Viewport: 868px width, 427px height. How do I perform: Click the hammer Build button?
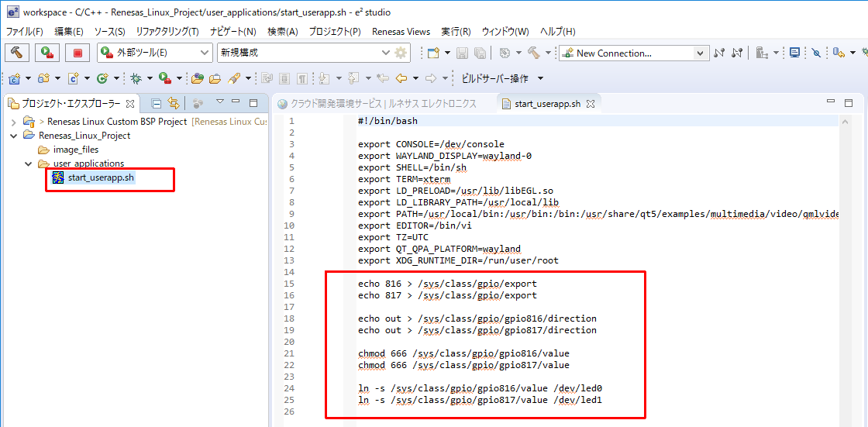pyautogui.click(x=17, y=53)
